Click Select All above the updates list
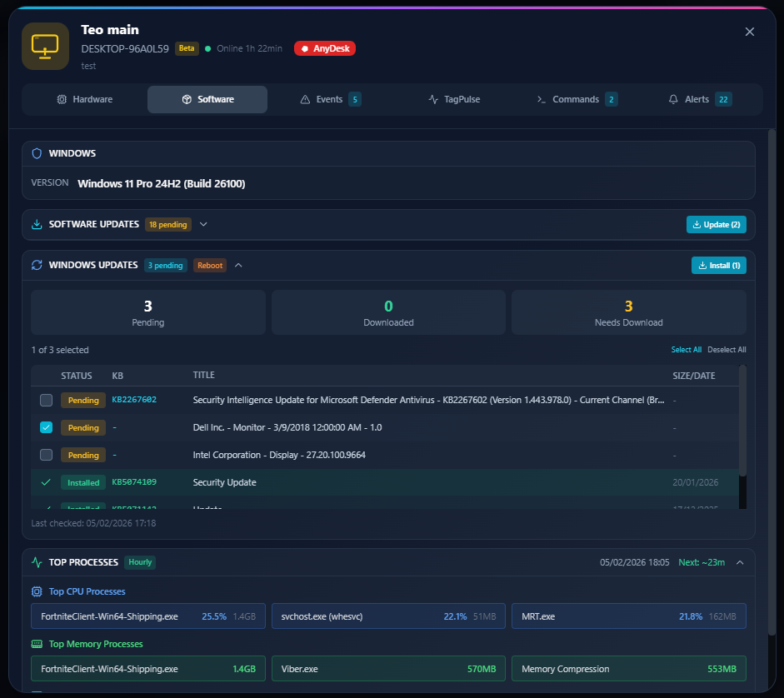Screen dimensions: 784x698 click(686, 349)
